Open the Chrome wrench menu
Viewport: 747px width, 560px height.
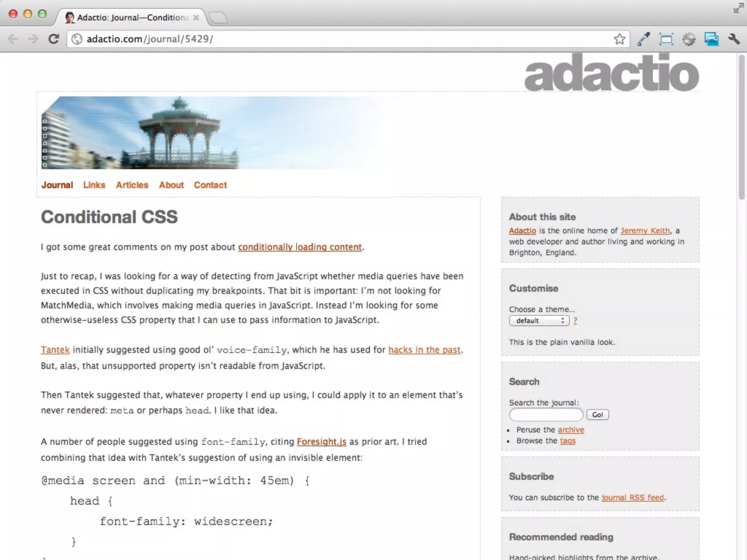click(734, 39)
